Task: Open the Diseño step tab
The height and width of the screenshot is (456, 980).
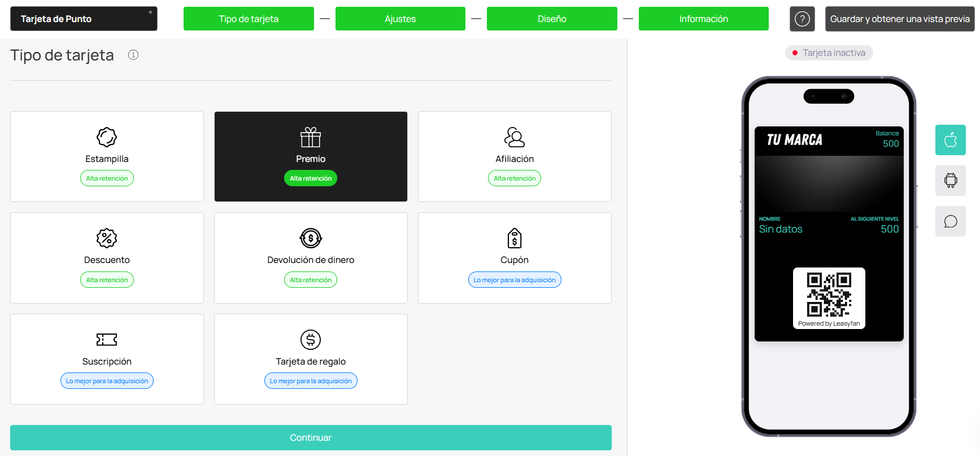Action: tap(551, 19)
